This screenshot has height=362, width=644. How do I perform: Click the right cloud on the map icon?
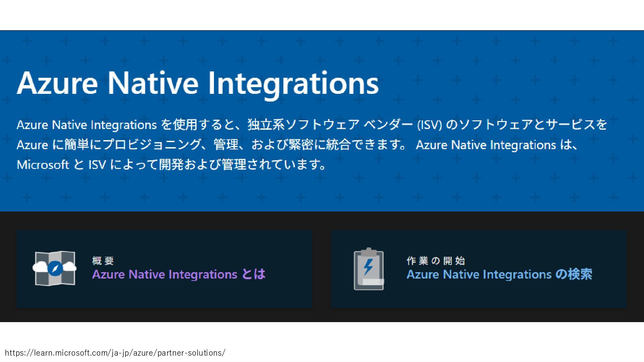[x=70, y=267]
